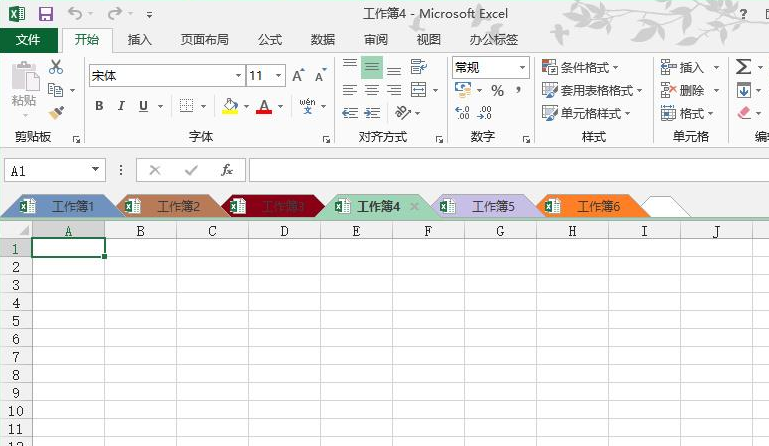Click the Clear eraser icon

744,113
